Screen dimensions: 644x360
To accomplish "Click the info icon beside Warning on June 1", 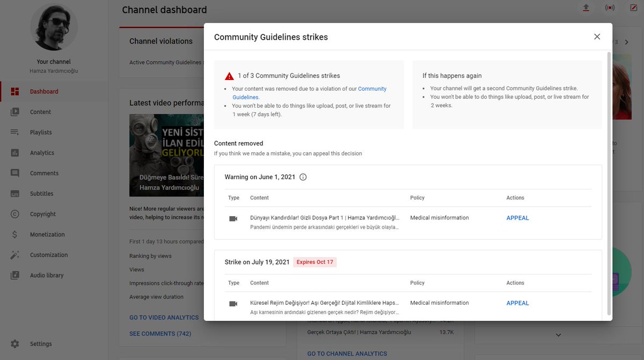I will click(x=303, y=177).
